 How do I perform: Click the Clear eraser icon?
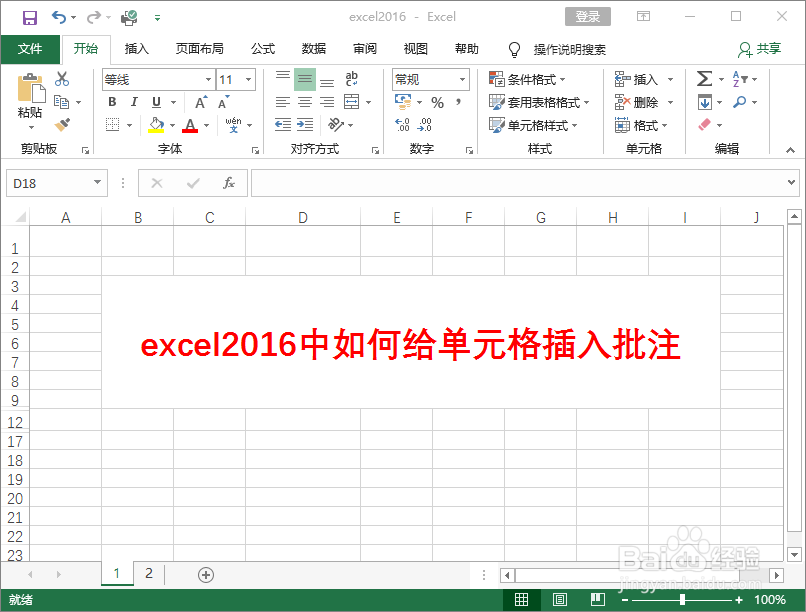click(705, 124)
